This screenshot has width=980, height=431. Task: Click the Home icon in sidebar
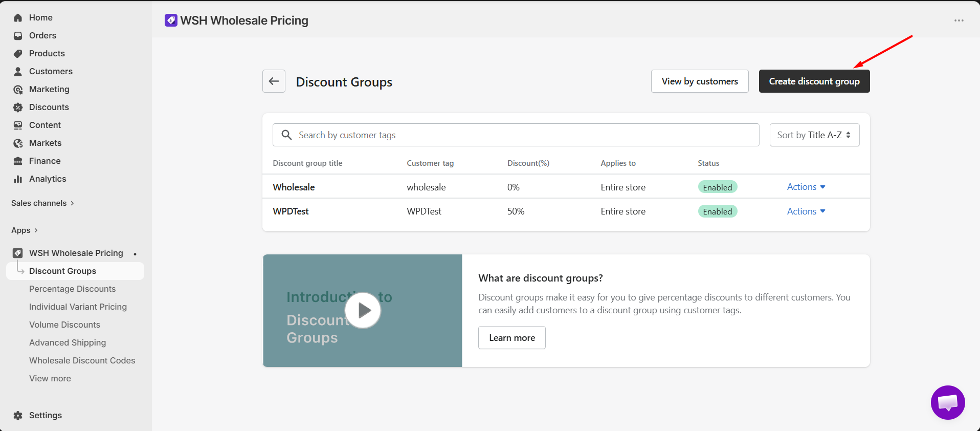point(18,18)
